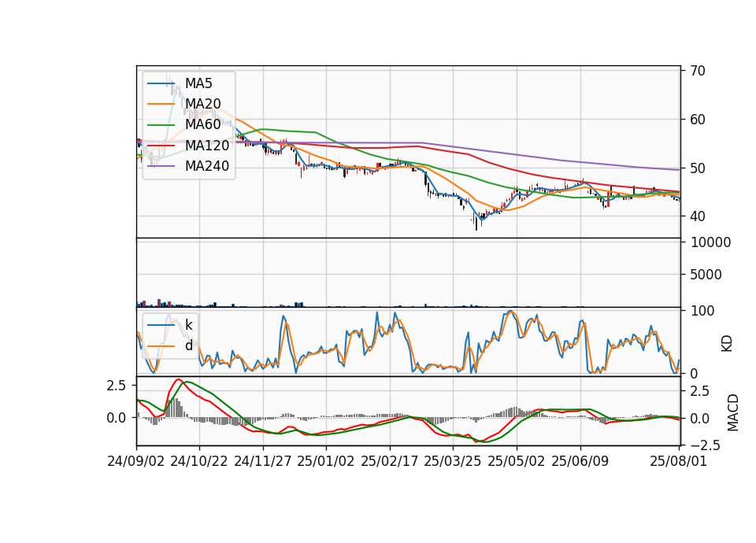Click the 25/06/09 date label
This screenshot has height=543, width=756.
(x=580, y=461)
